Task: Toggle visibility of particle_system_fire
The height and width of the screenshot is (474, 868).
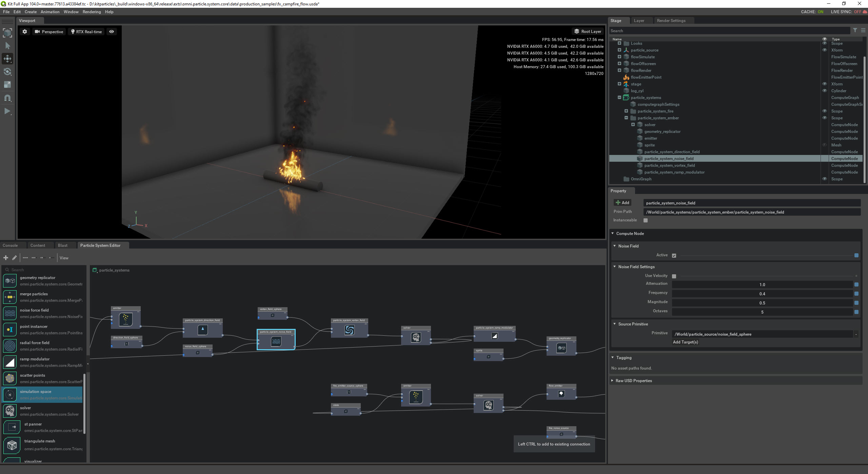Action: [x=825, y=111]
